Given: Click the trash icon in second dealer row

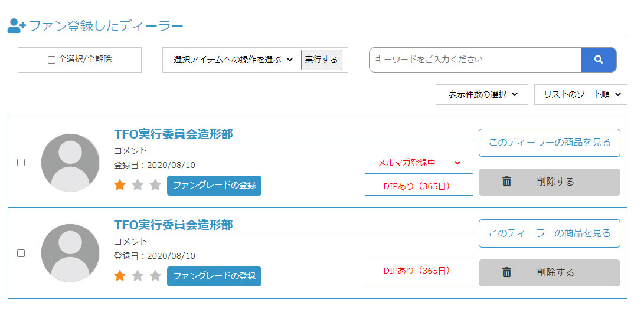Looking at the screenshot, I should point(506,272).
